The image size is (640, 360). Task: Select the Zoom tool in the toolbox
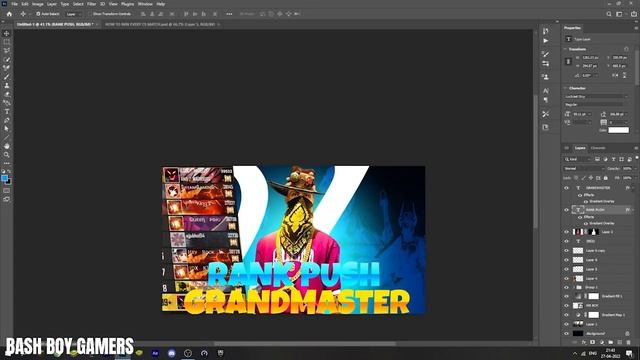coord(7,155)
